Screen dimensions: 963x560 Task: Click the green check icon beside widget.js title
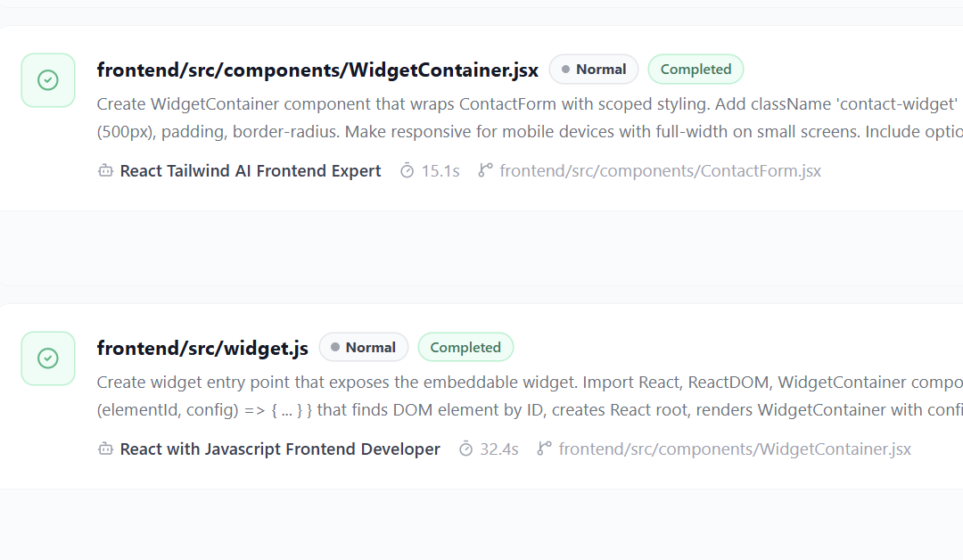pyautogui.click(x=48, y=358)
